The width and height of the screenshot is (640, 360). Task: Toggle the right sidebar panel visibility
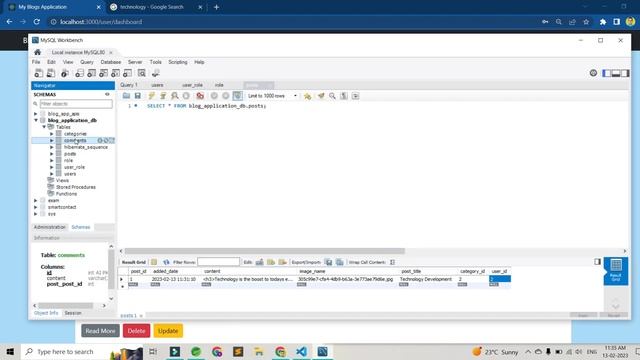[625, 73]
